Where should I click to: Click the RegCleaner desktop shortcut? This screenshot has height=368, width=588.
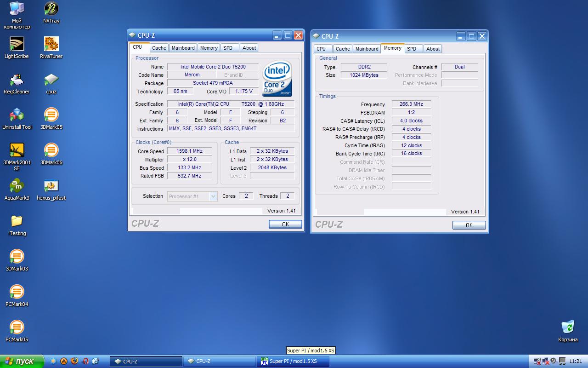point(17,83)
